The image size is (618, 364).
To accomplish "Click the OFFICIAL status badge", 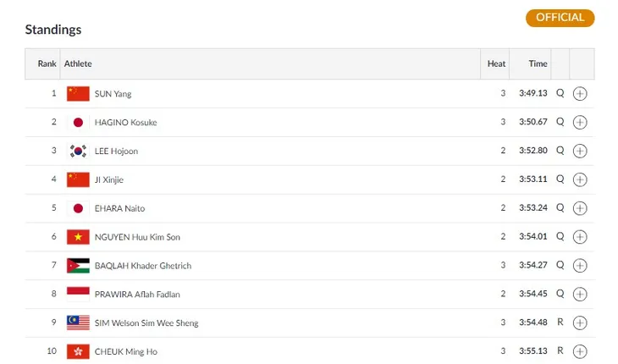I will point(560,18).
